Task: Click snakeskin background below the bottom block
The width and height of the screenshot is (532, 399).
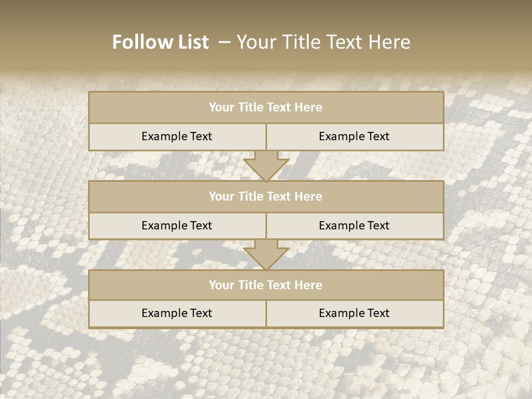Action: 266,360
